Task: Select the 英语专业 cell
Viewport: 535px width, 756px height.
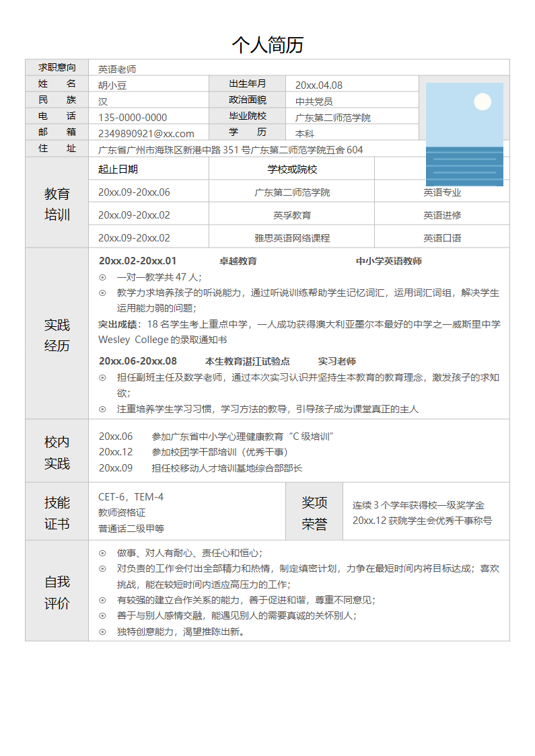Action: pos(442,192)
